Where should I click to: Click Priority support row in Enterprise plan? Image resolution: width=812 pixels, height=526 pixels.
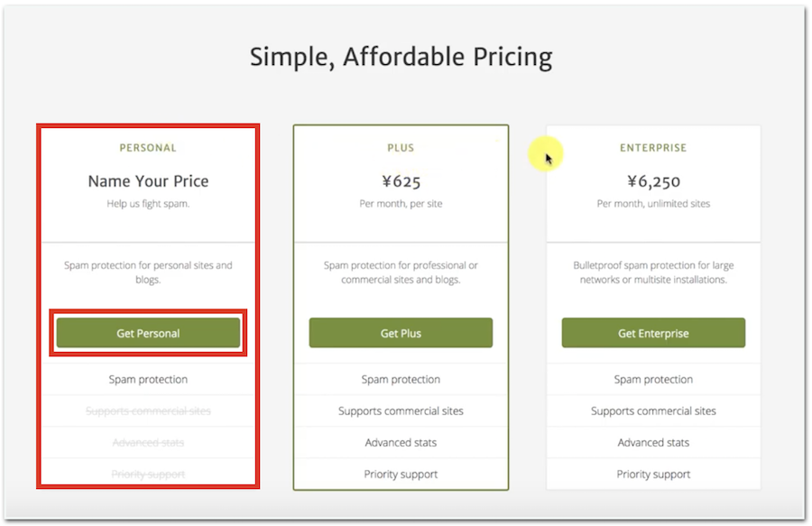click(653, 475)
